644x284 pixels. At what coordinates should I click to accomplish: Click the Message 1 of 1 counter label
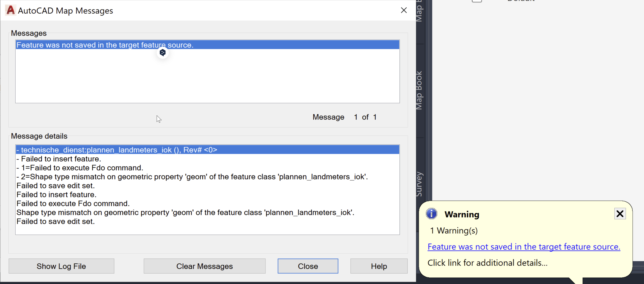coord(344,117)
